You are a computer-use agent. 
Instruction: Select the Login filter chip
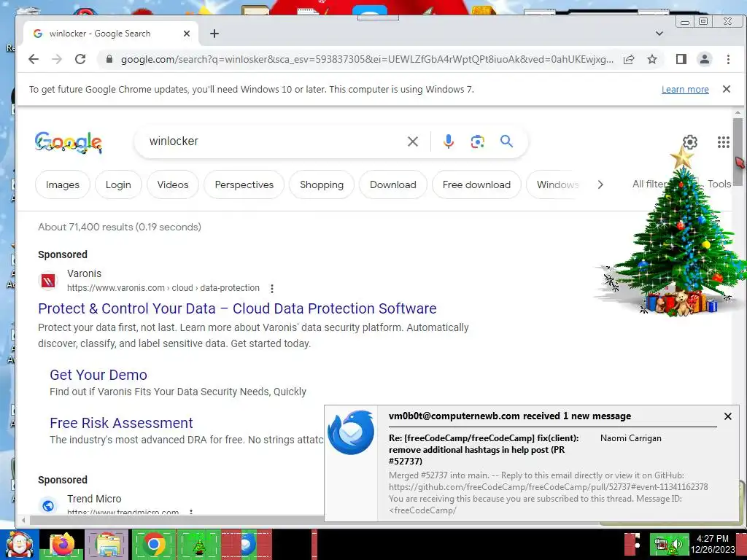[x=118, y=184]
